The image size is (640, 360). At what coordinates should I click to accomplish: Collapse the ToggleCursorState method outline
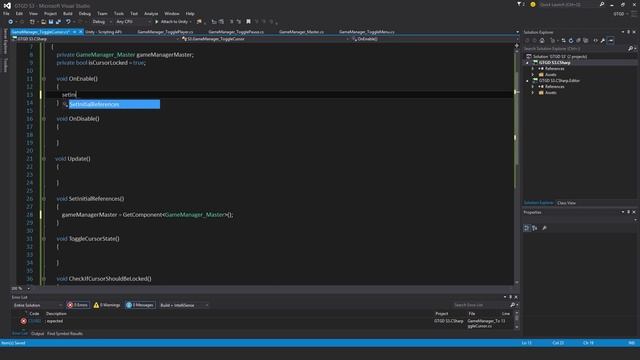tap(44, 239)
